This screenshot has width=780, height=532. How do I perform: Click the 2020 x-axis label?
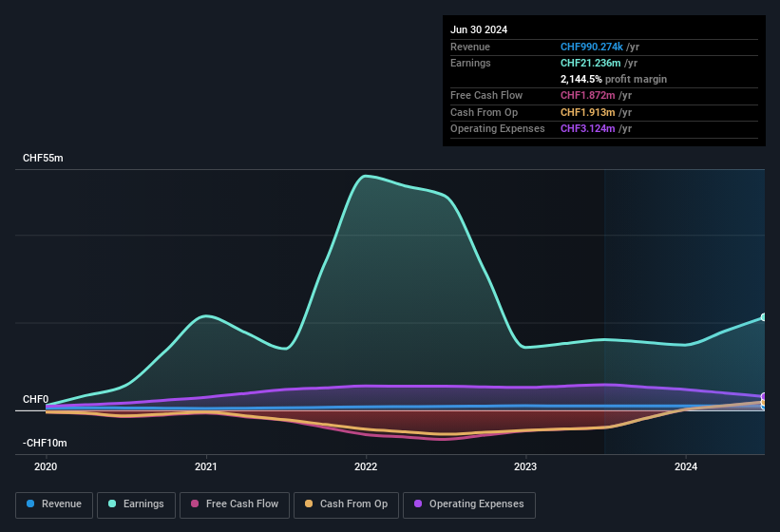(46, 466)
